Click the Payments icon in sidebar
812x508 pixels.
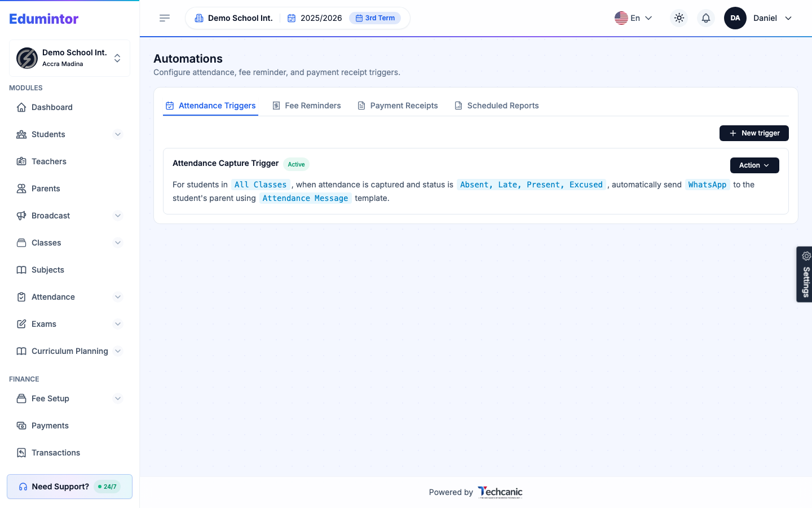(21, 426)
